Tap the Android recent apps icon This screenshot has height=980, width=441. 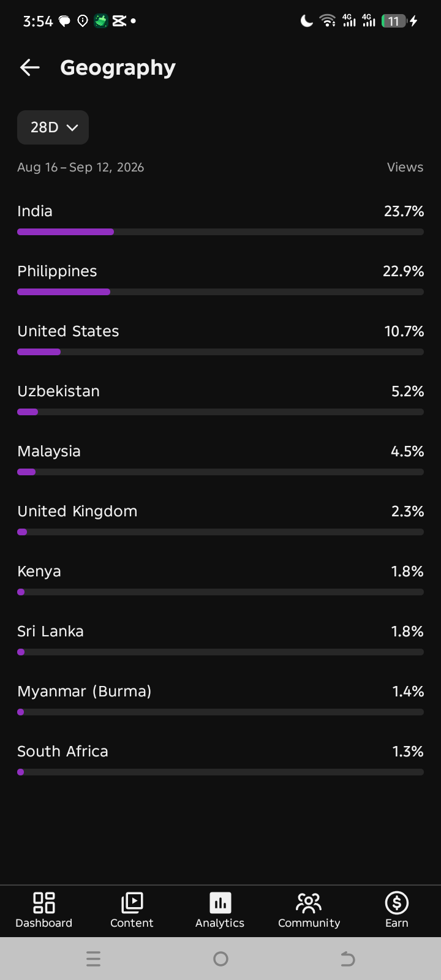pyautogui.click(x=93, y=959)
